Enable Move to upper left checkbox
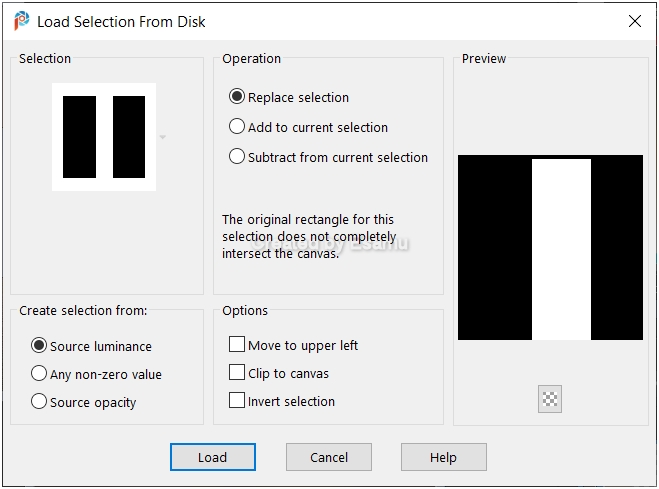 click(237, 344)
